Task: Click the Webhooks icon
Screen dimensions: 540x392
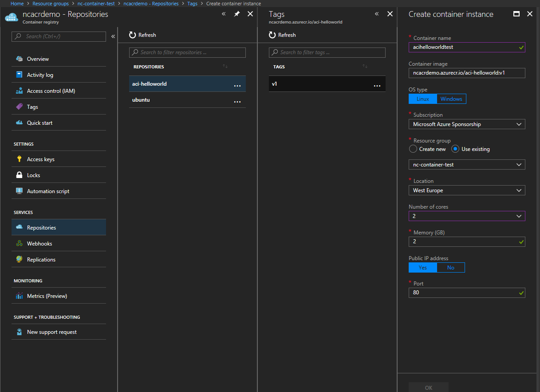Action: 19,244
